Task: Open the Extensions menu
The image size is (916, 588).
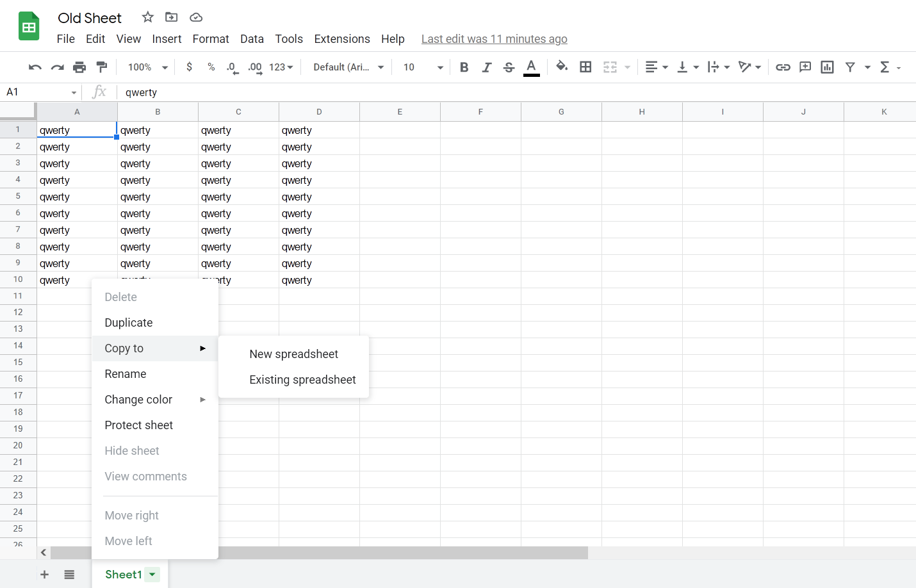Action: tap(342, 39)
